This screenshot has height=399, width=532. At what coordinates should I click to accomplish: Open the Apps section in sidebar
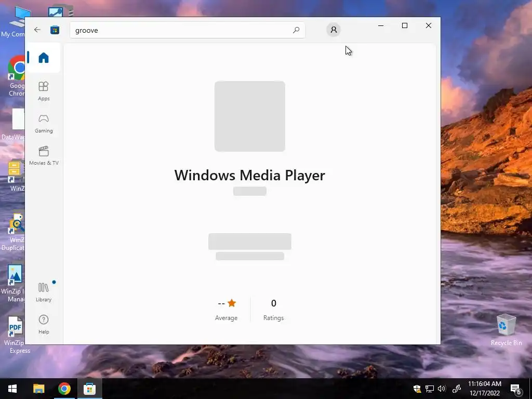click(44, 91)
